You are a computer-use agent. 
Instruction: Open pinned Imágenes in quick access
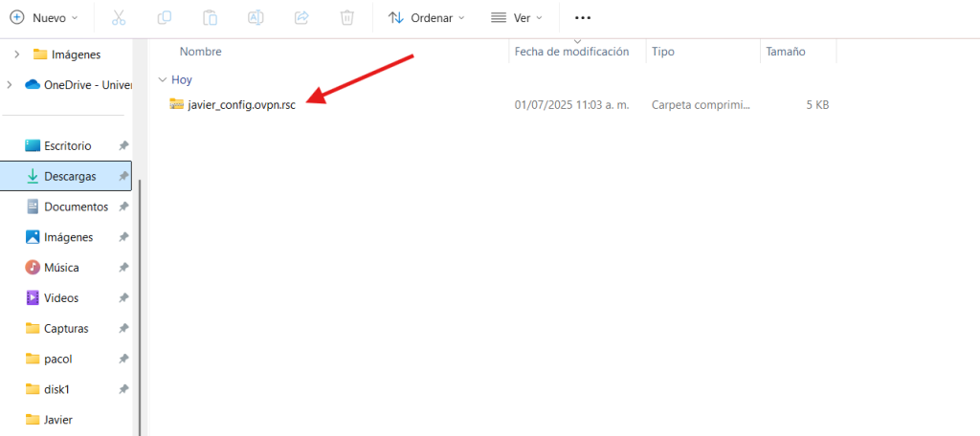pyautogui.click(x=59, y=237)
